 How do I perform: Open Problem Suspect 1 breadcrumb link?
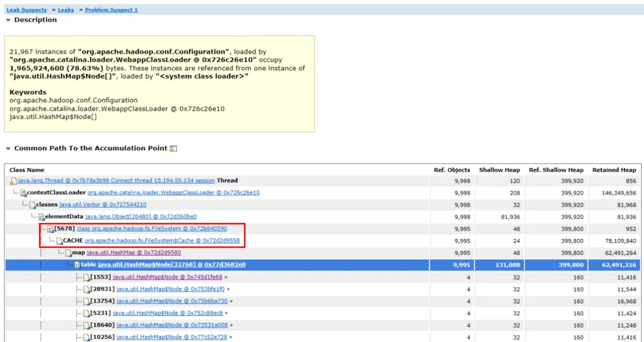[x=112, y=10]
